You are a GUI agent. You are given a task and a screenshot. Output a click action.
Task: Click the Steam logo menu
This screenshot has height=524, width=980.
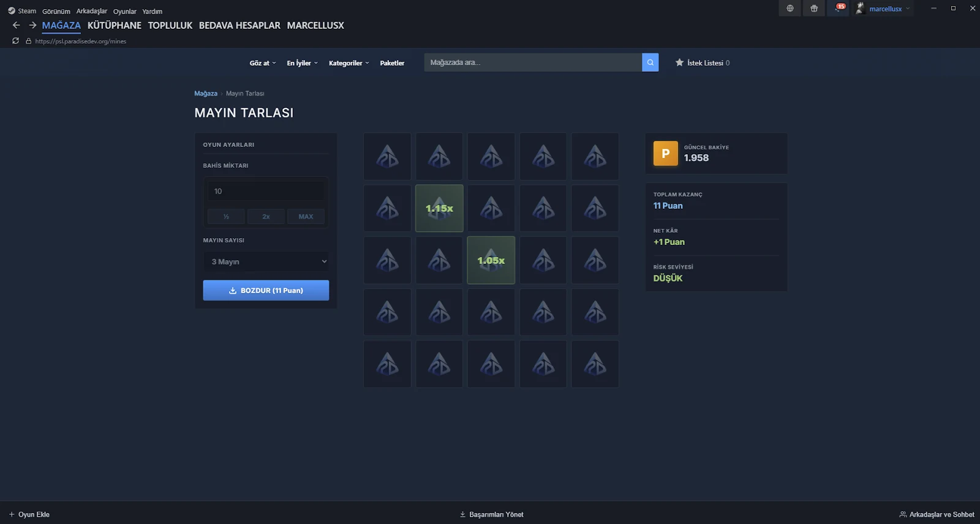[x=12, y=11]
